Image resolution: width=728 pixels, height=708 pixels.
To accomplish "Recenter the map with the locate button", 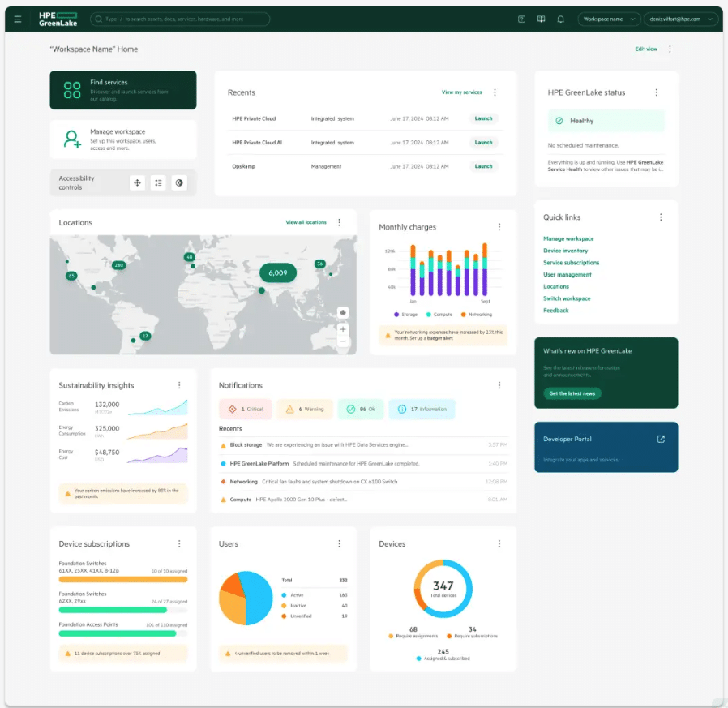I will 343,313.
